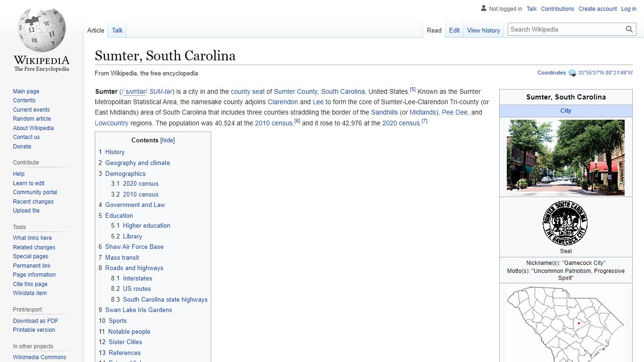
Task: Click Create account
Action: click(598, 9)
